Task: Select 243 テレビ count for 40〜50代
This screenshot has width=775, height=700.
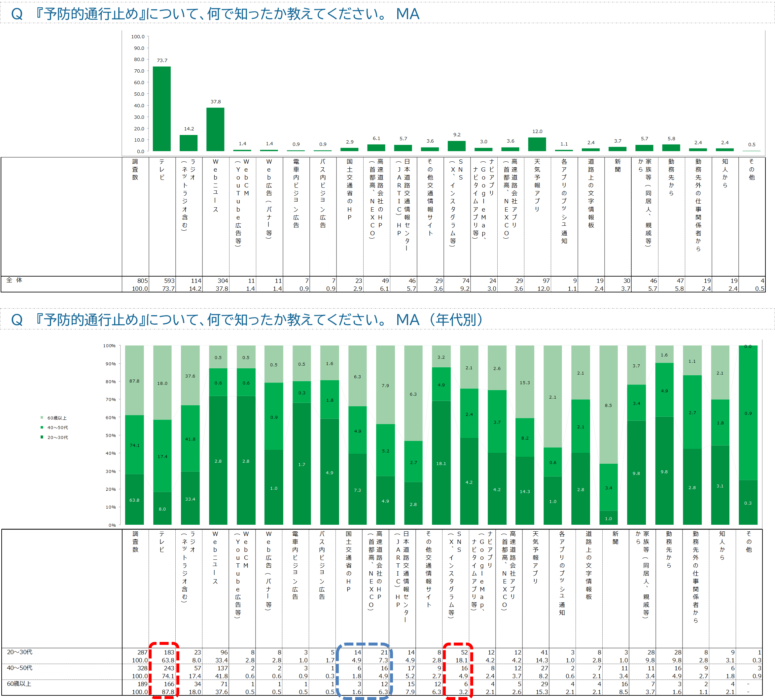Action: click(169, 668)
